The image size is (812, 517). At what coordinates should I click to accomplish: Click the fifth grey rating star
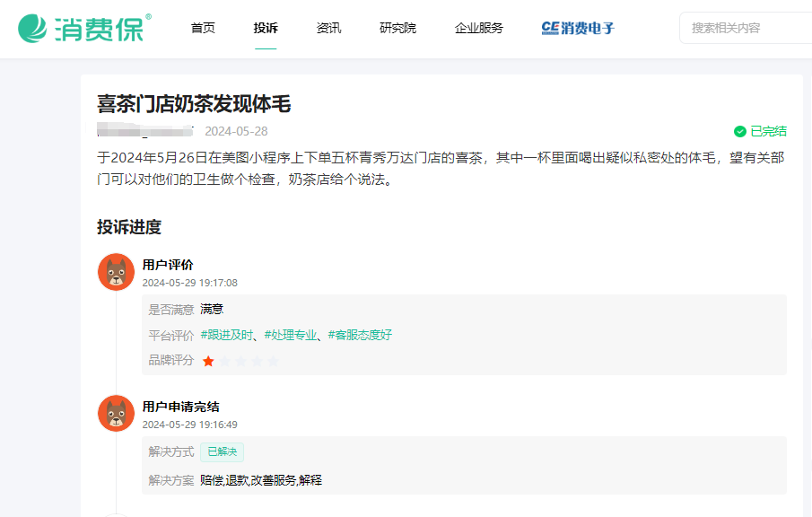click(274, 361)
